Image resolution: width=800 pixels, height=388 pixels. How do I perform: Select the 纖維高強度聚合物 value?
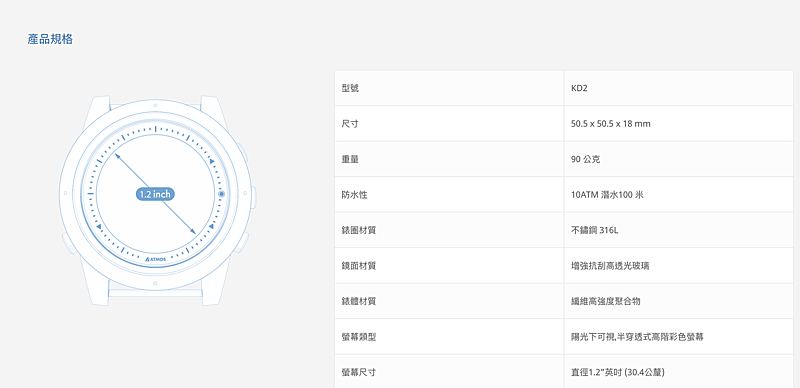[606, 301]
